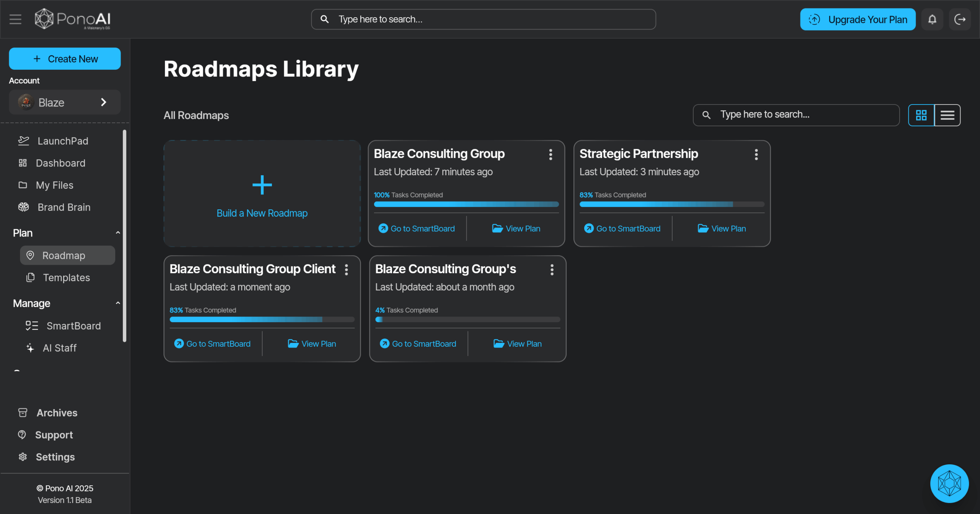Click the logout icon in header

click(x=959, y=20)
